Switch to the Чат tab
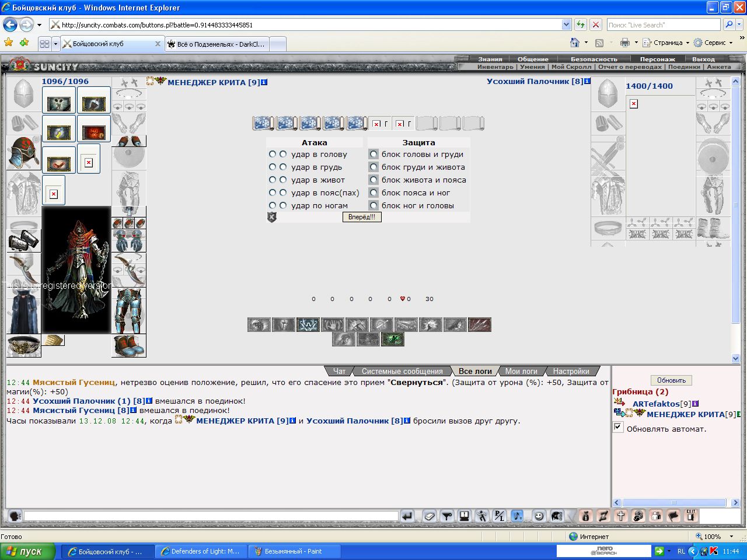This screenshot has width=747, height=560. coord(339,371)
